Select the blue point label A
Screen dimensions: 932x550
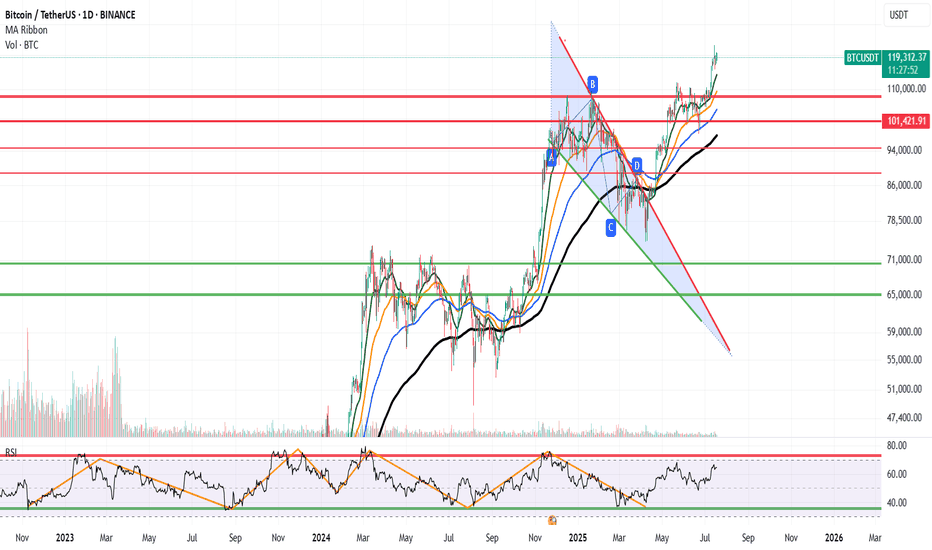[x=551, y=158]
